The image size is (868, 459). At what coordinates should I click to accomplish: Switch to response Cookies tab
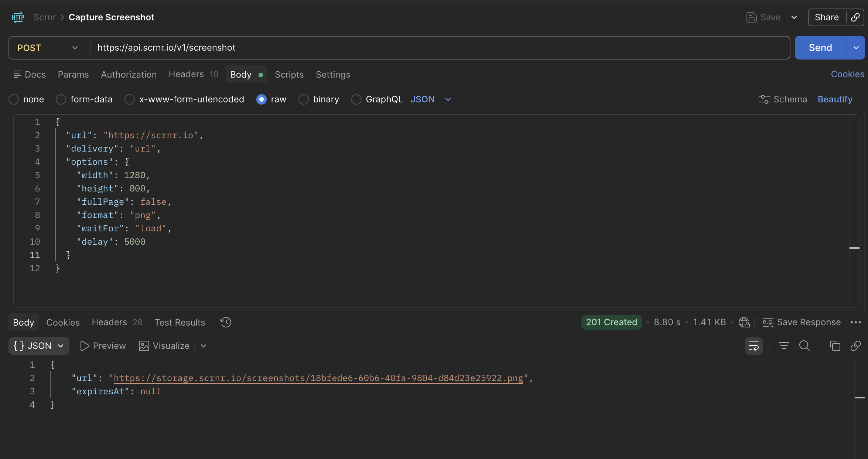tap(63, 323)
